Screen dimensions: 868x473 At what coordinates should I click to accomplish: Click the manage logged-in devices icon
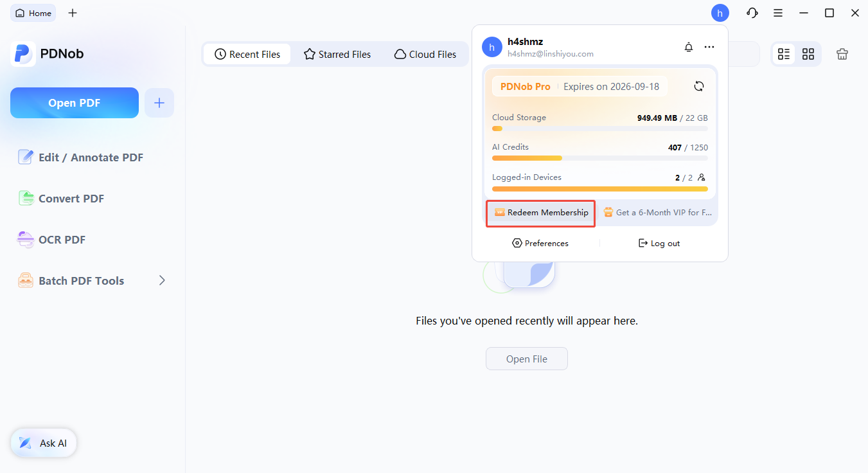pos(702,177)
